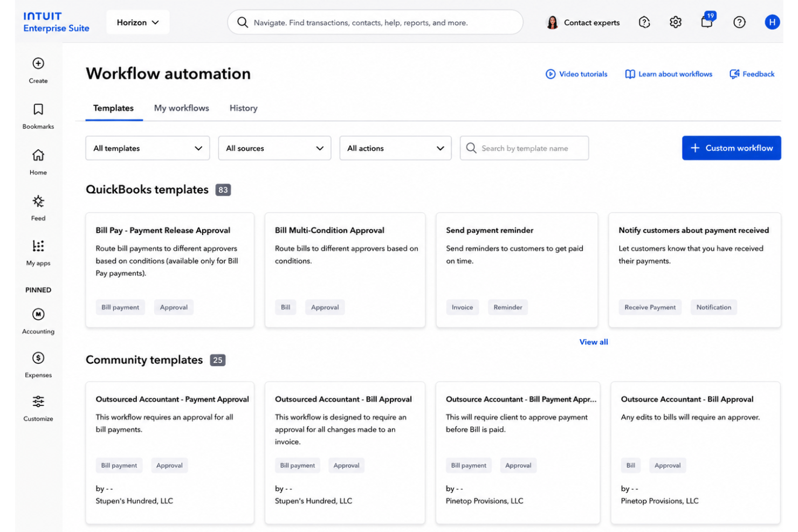Click Contact experts text
Viewport: 798px width, 532px height.
tap(591, 23)
